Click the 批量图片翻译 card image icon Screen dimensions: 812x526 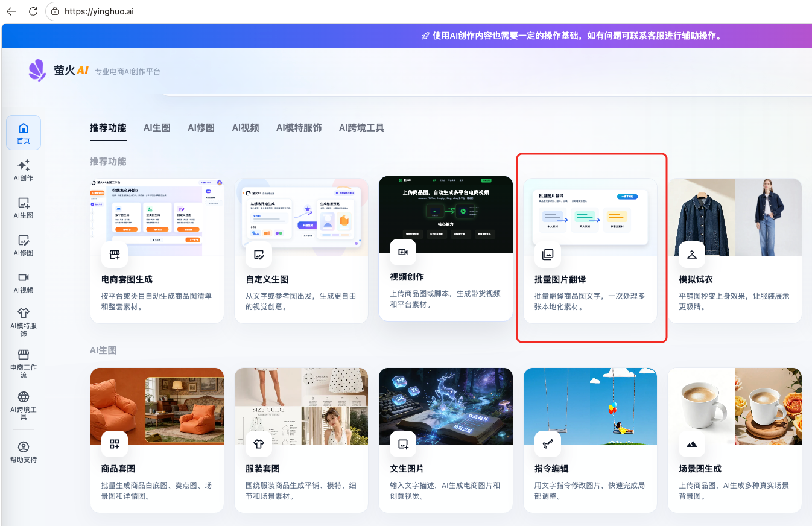[547, 255]
